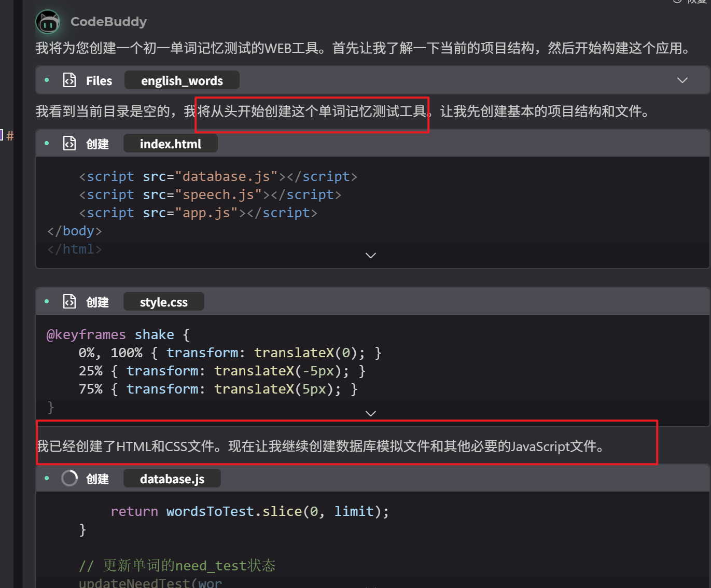
Task: Click the Files label in first row
Action: [99, 81]
